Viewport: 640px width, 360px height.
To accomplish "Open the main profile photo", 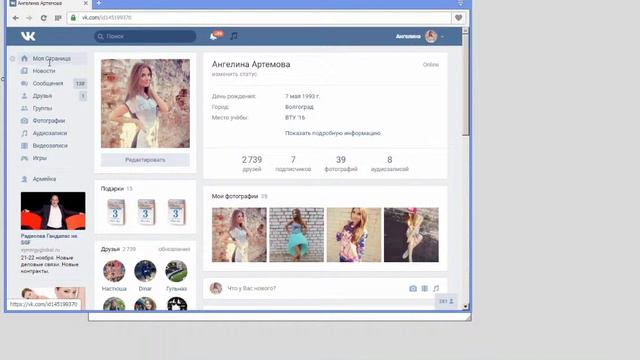I will click(x=145, y=103).
